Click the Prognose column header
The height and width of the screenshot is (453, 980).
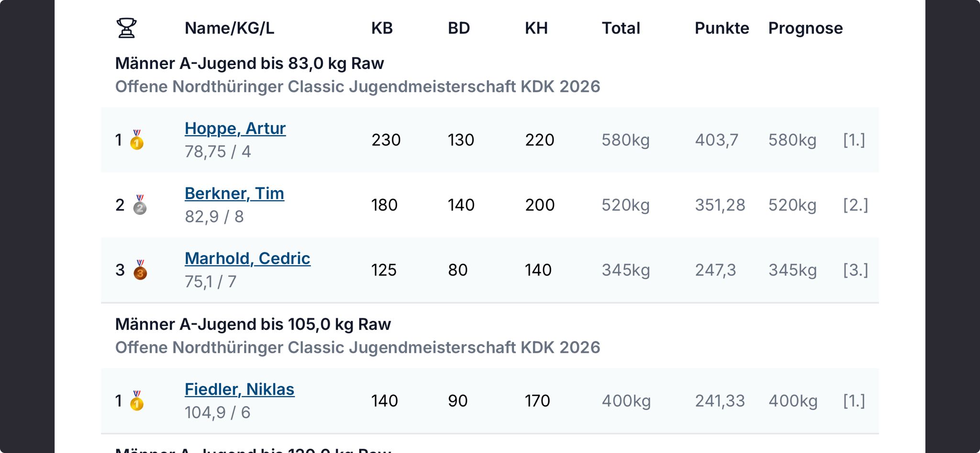coord(805,28)
